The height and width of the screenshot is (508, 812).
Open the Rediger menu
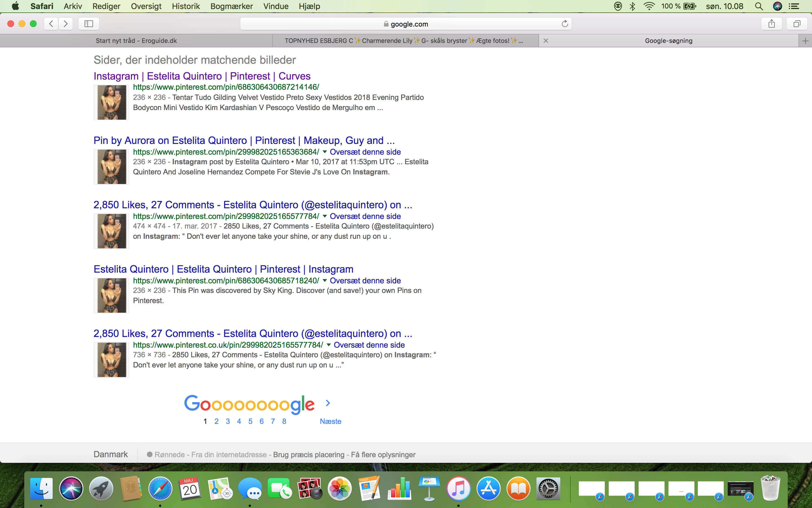pos(106,6)
